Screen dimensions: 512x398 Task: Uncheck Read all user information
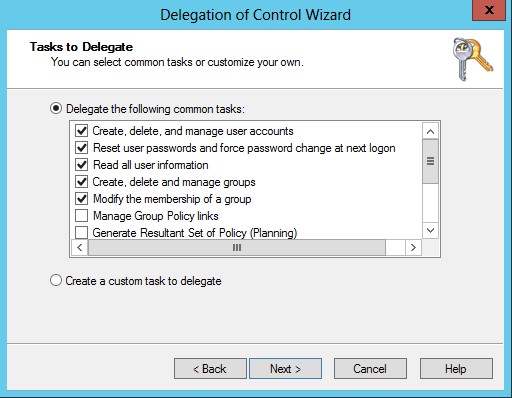point(82,165)
